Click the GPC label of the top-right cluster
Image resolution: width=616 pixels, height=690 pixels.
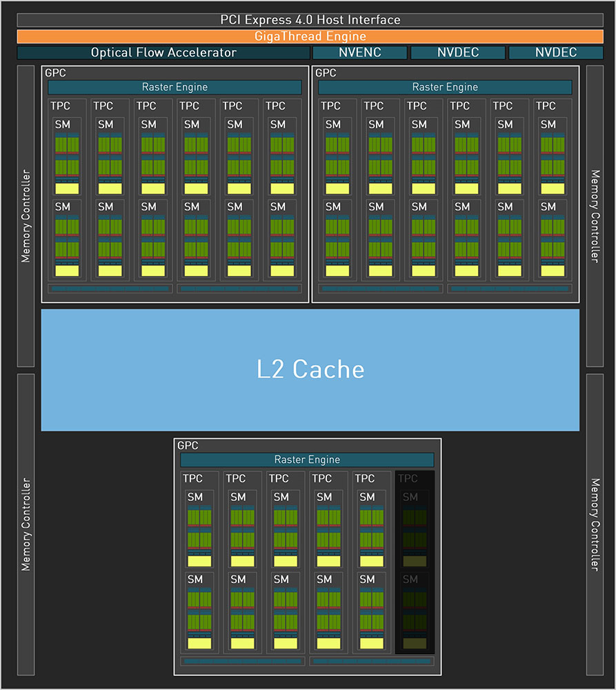point(326,73)
